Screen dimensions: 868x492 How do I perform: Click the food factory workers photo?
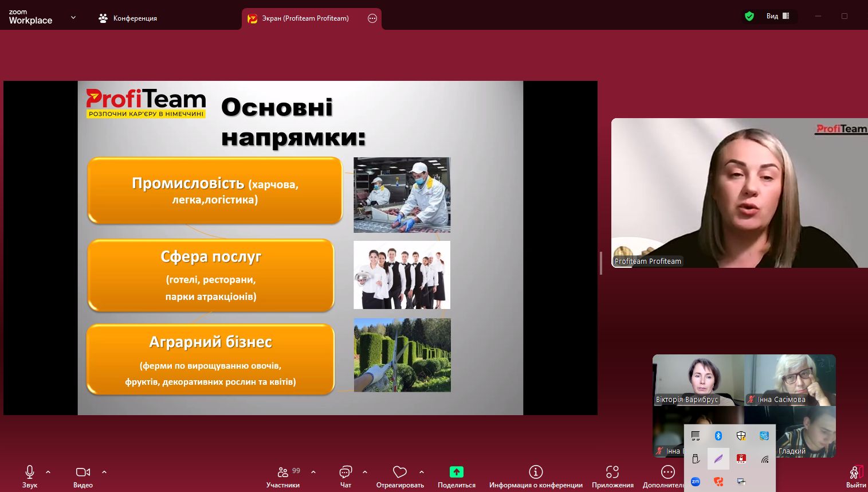coord(402,195)
